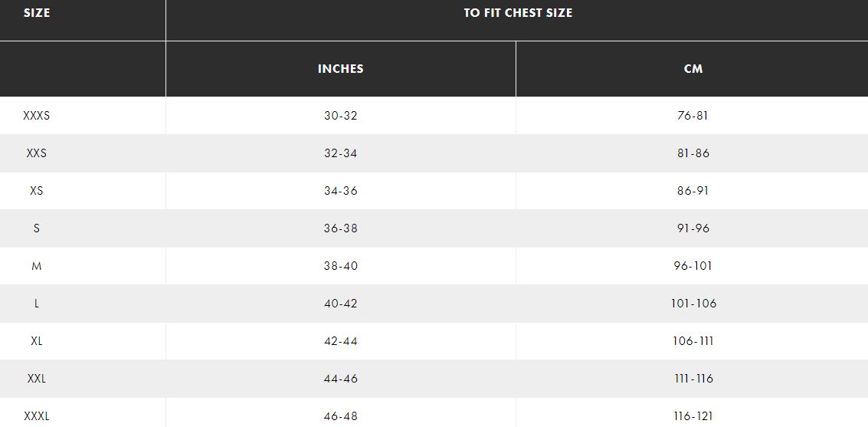Select the XXXS size row label
The height and width of the screenshot is (427, 868).
tap(37, 116)
